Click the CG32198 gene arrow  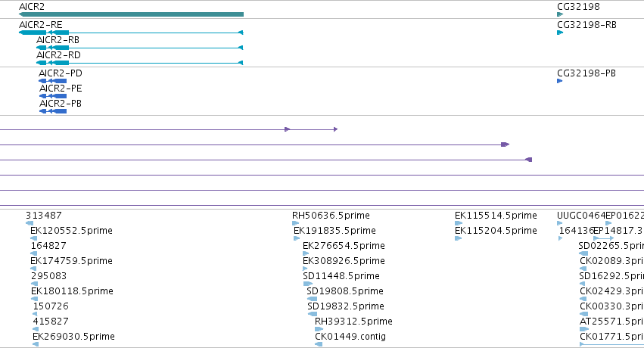(560, 14)
